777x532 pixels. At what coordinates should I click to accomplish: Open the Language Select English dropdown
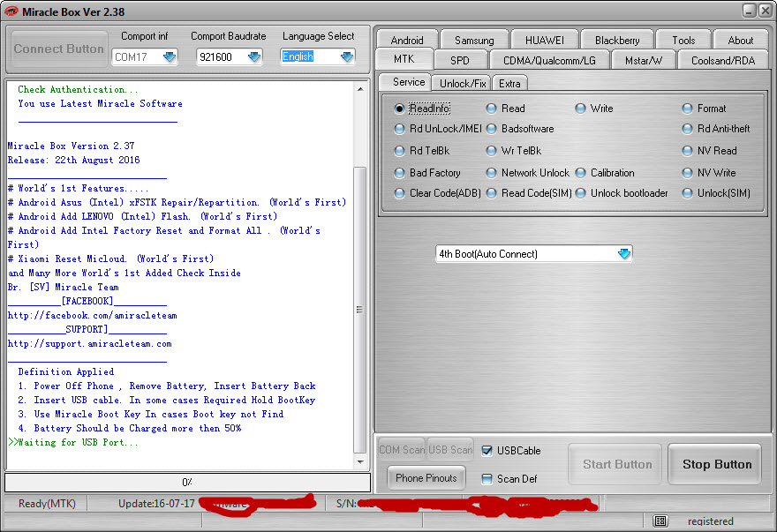[x=347, y=57]
